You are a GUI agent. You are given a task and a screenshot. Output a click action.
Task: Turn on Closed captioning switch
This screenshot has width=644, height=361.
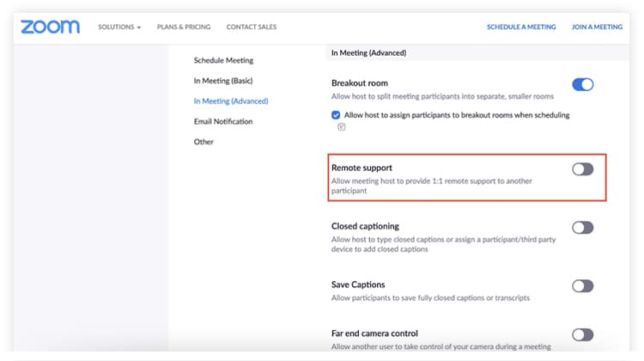point(582,228)
